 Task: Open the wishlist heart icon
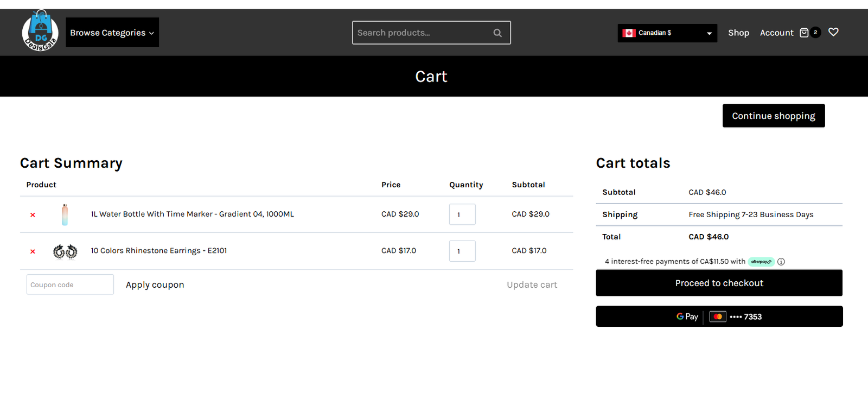pyautogui.click(x=833, y=32)
